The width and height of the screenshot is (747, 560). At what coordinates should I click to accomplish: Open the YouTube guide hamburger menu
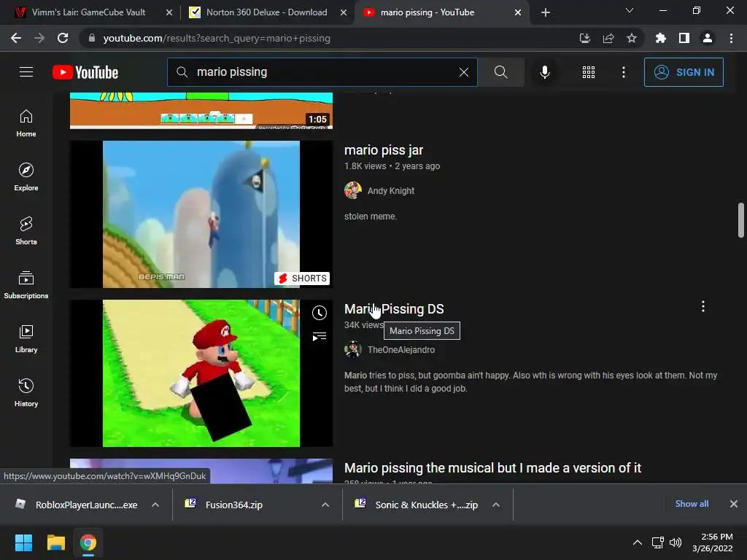point(26,72)
